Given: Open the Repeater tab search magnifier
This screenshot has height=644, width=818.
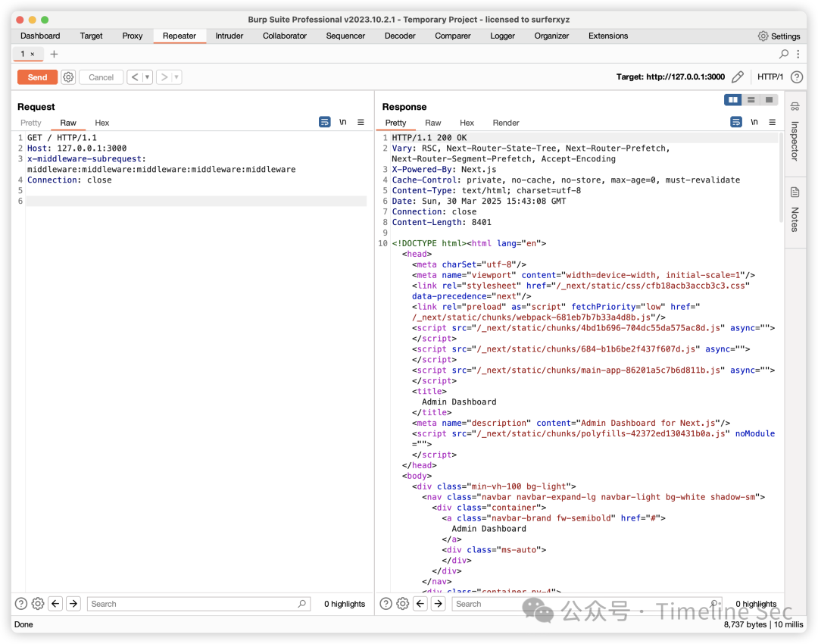Looking at the screenshot, I should click(x=784, y=54).
